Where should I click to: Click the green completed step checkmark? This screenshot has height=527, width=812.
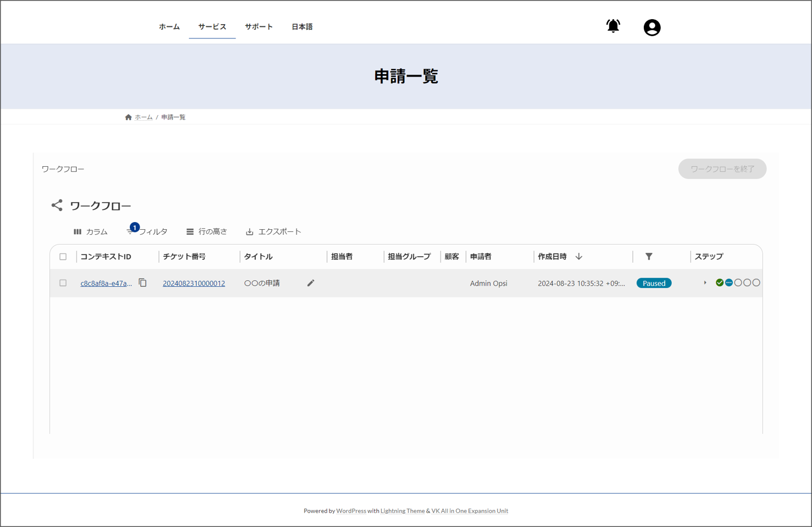(x=719, y=283)
